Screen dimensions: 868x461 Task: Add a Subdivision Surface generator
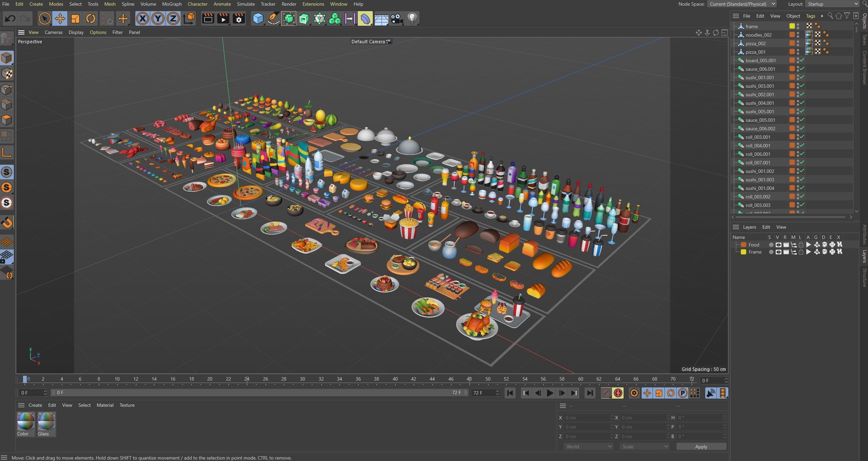pyautogui.click(x=289, y=19)
